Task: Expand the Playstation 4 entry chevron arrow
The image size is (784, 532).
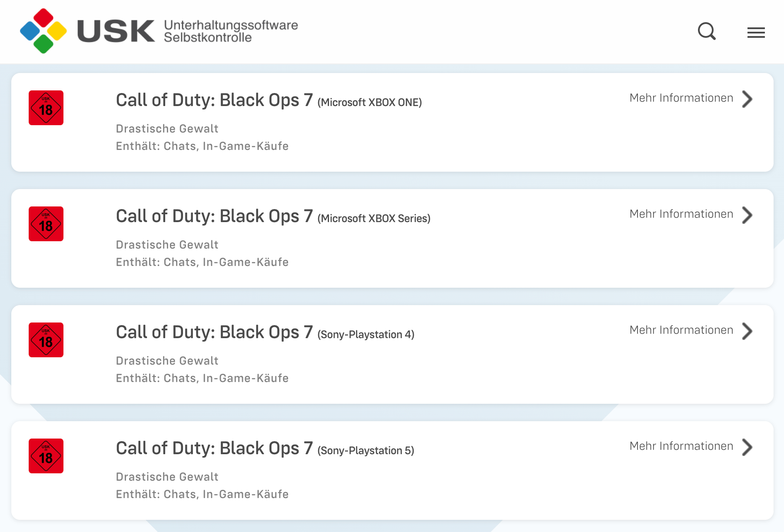Action: (747, 331)
